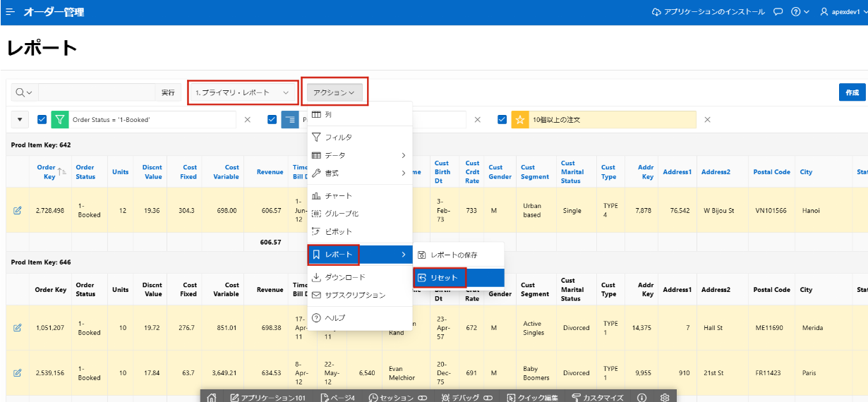Image resolution: width=868 pixels, height=402 pixels.
Task: Click the developer toolbar home icon
Action: click(x=212, y=397)
